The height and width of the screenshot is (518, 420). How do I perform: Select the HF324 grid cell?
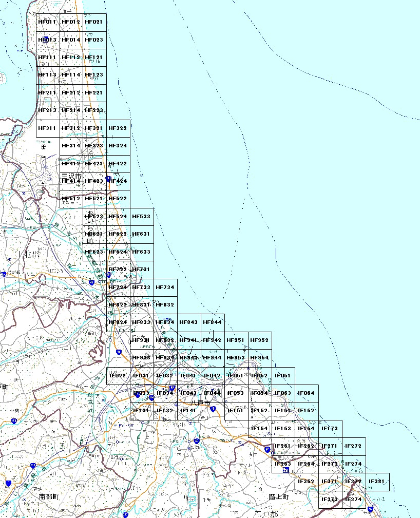pyautogui.click(x=118, y=146)
